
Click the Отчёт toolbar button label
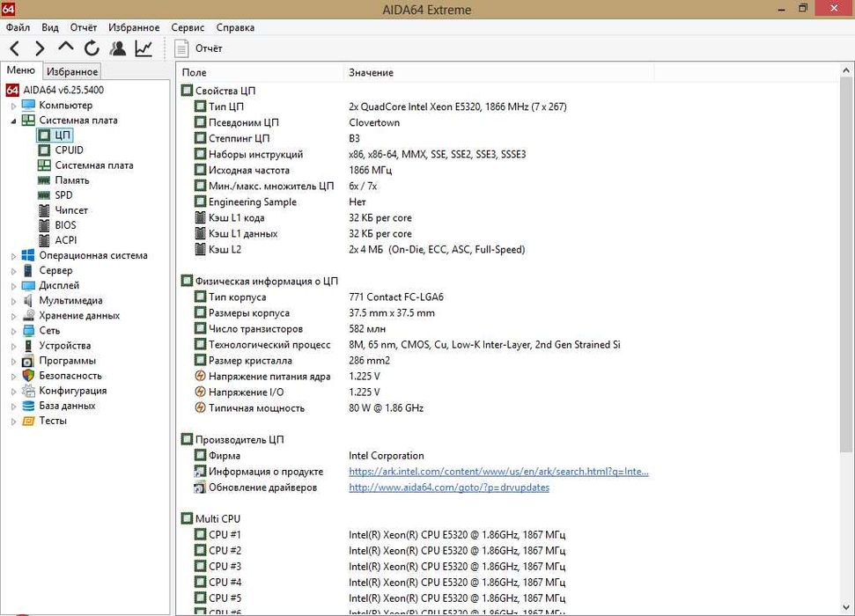[x=209, y=48]
